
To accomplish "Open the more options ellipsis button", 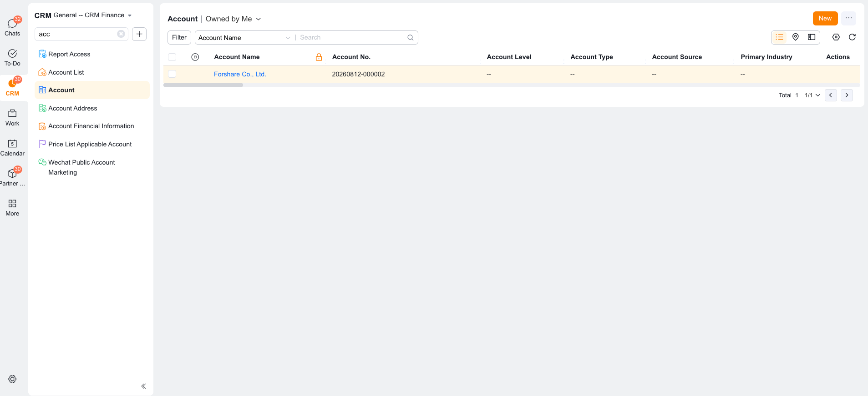I will tap(849, 18).
